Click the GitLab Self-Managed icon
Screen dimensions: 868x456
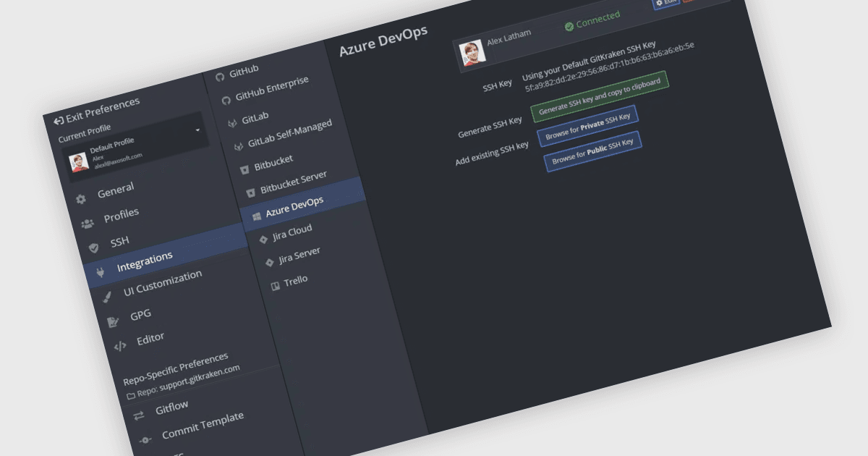[238, 146]
